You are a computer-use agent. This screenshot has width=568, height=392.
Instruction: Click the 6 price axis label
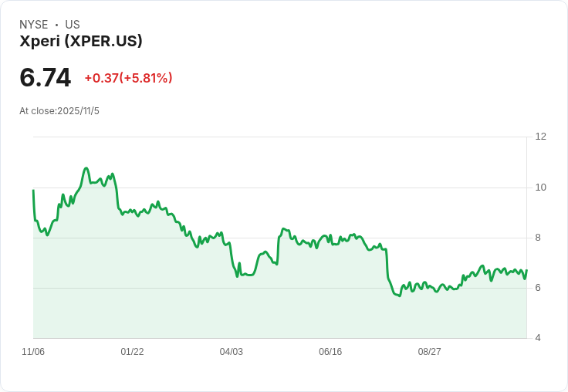click(x=538, y=288)
